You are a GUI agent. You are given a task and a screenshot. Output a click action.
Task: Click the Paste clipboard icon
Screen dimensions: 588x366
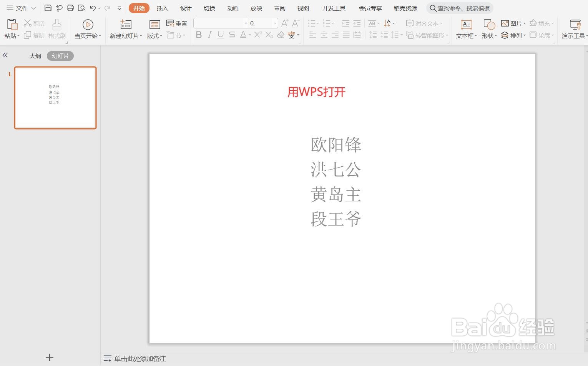(12, 24)
